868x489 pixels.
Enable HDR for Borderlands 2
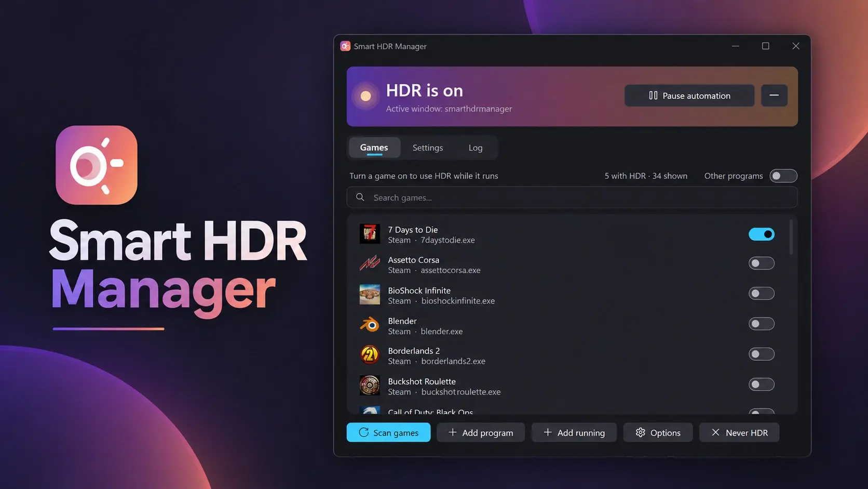(761, 354)
